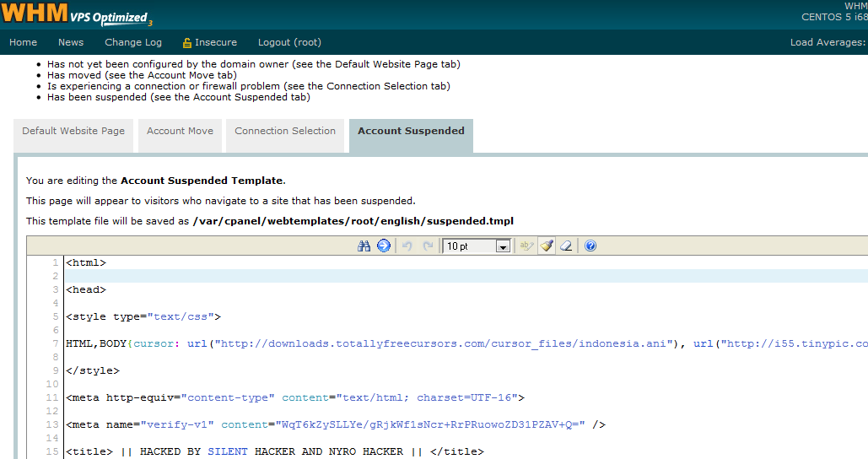Open the Change Log menu item
Image resolution: width=868 pixels, height=459 pixels.
pyautogui.click(x=133, y=43)
